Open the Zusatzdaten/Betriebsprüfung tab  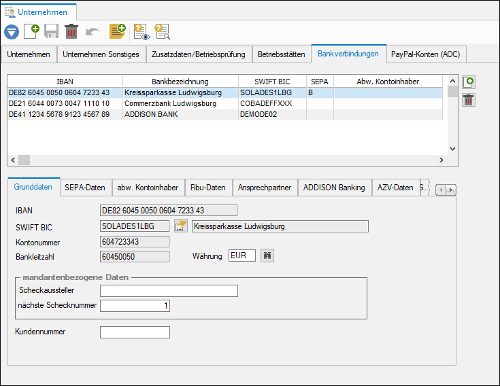[199, 54]
